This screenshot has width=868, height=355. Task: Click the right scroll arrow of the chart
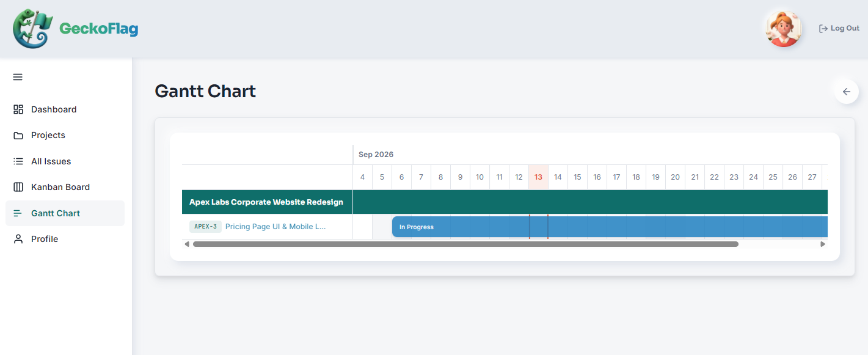pyautogui.click(x=823, y=244)
